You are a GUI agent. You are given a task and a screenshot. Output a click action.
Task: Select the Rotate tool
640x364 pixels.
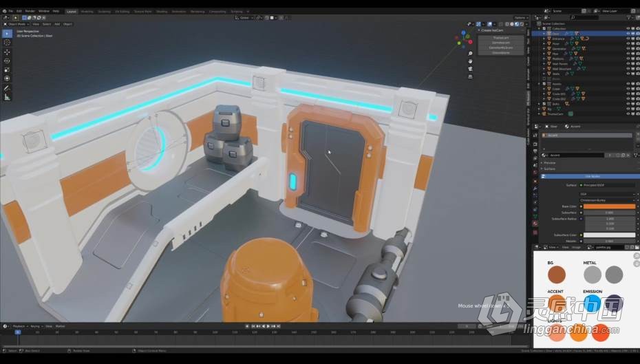[x=7, y=61]
